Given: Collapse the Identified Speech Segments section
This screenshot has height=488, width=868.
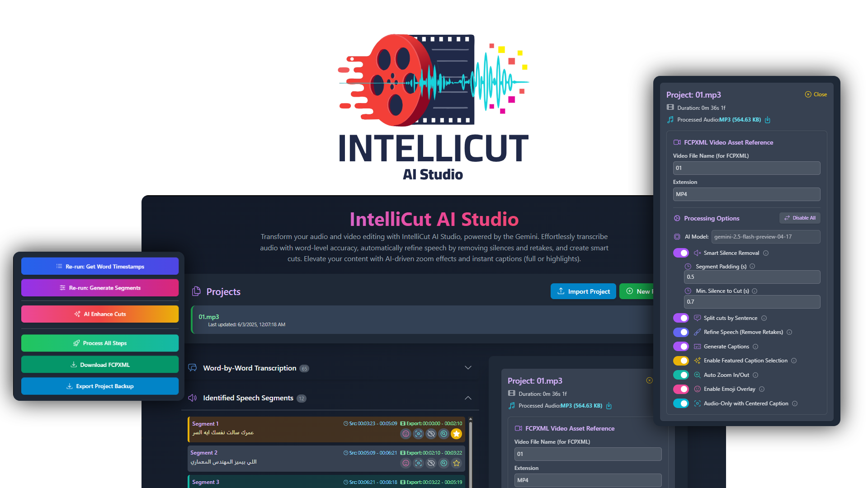Looking at the screenshot, I should (x=468, y=398).
